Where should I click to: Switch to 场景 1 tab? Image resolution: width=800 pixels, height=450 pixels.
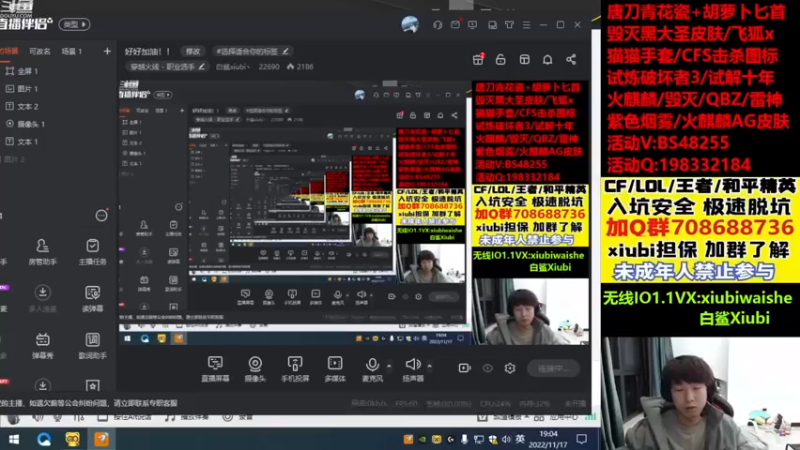point(71,51)
